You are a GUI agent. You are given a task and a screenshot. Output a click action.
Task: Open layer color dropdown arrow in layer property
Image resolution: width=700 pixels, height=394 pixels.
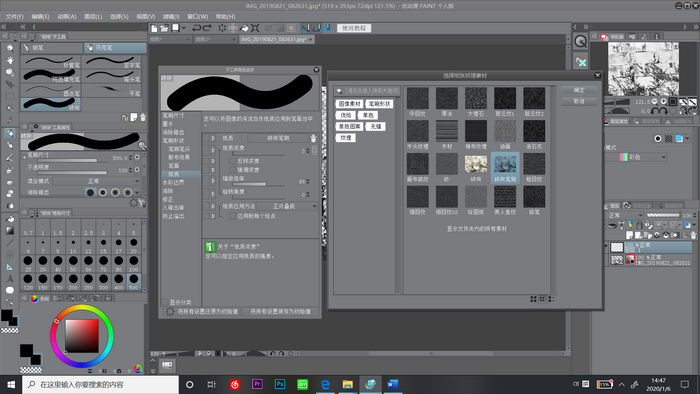pos(687,139)
